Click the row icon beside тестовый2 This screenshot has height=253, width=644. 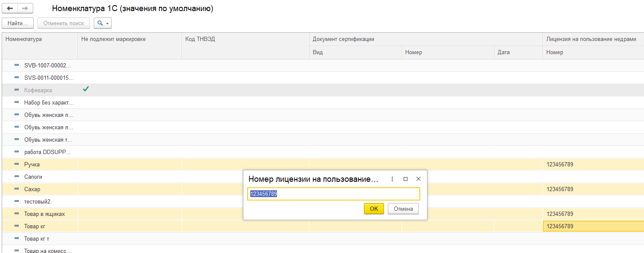[17, 201]
